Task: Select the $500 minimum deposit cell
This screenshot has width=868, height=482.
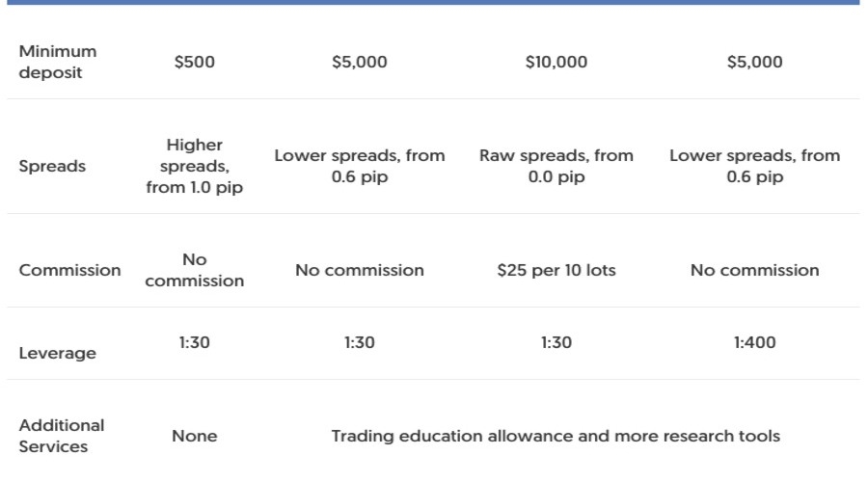Action: coord(194,63)
